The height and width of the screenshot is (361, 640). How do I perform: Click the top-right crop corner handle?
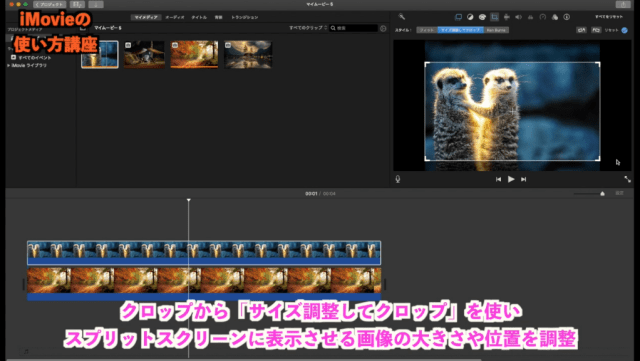pyautogui.click(x=598, y=64)
